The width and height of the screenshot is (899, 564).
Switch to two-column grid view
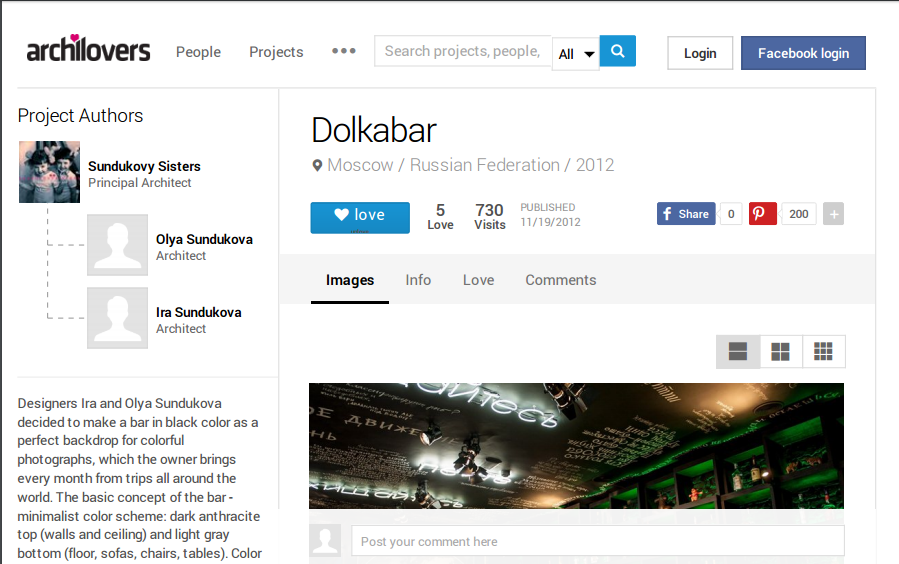(780, 351)
